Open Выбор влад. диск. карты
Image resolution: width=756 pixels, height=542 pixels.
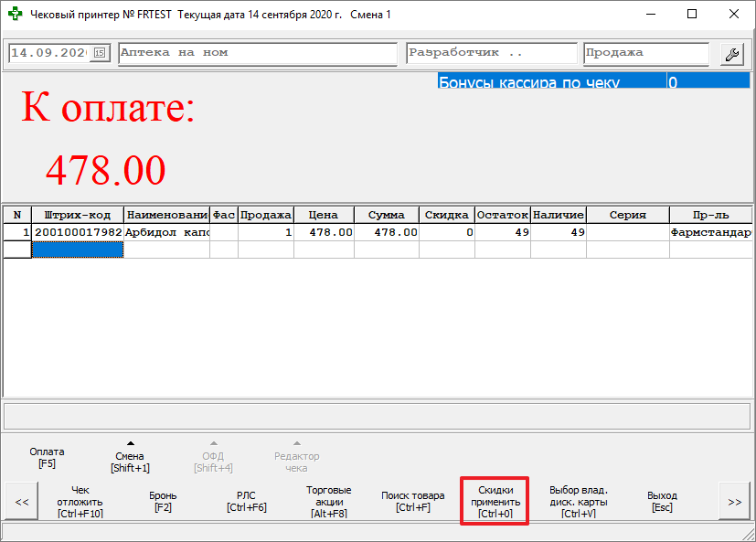(x=578, y=502)
